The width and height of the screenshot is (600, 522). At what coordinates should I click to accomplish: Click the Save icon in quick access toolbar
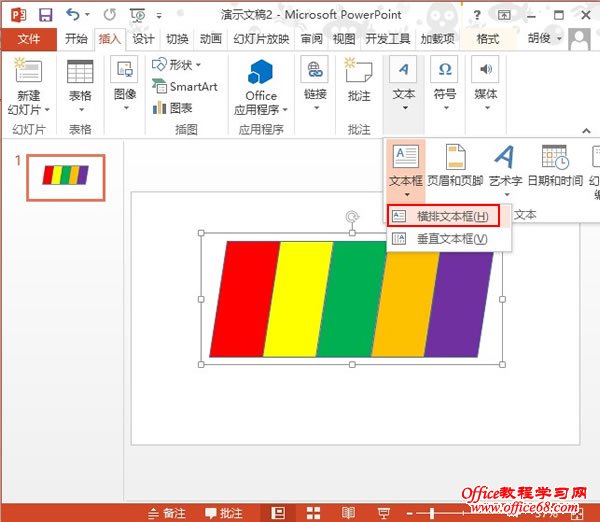point(44,15)
